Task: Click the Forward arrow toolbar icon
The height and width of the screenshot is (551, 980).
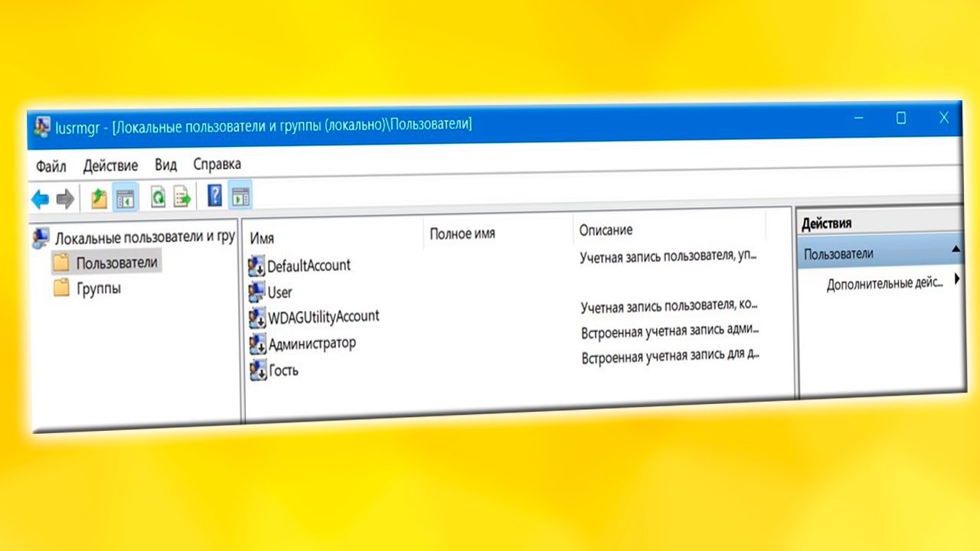Action: click(x=65, y=200)
